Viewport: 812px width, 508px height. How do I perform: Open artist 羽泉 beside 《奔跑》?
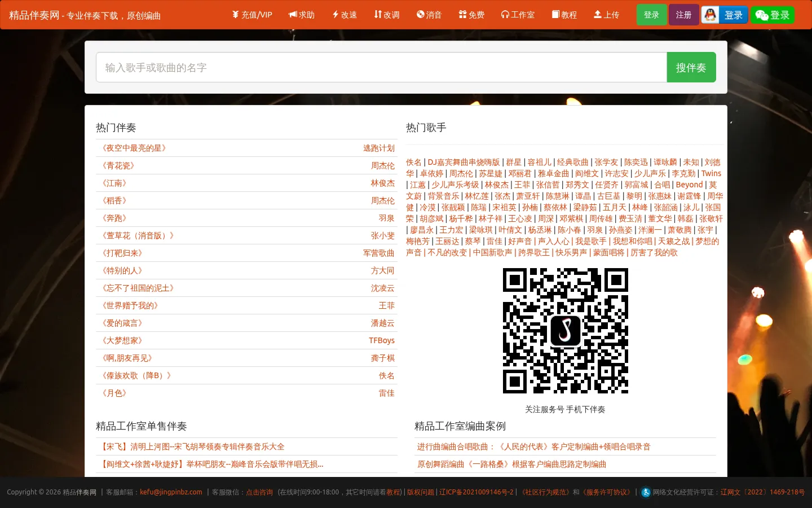pyautogui.click(x=387, y=218)
